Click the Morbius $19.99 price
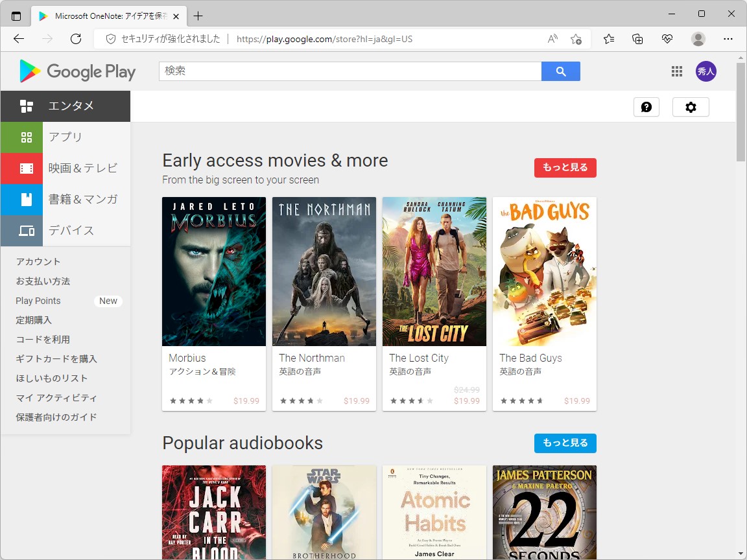The height and width of the screenshot is (560, 747). point(246,401)
